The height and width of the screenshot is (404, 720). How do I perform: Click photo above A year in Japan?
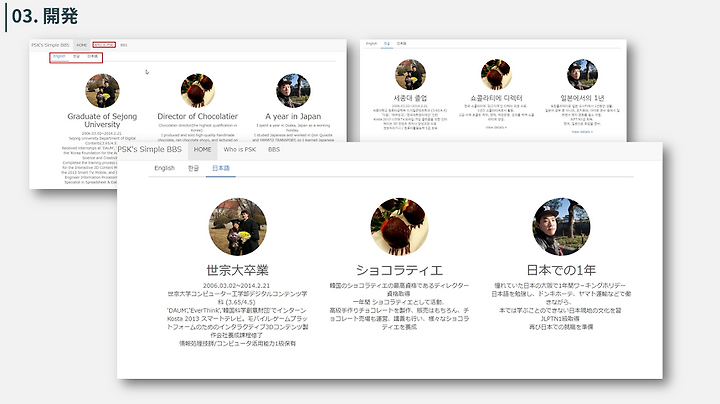tap(293, 91)
